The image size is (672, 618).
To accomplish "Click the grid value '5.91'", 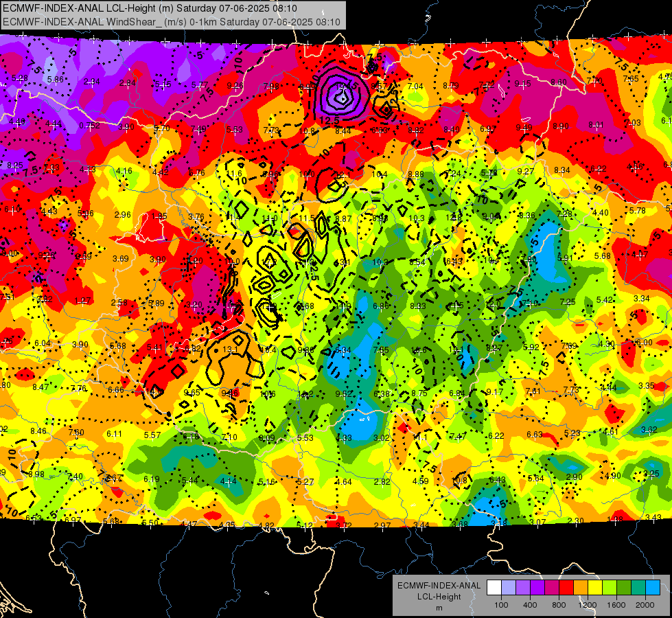I will (x=565, y=258).
